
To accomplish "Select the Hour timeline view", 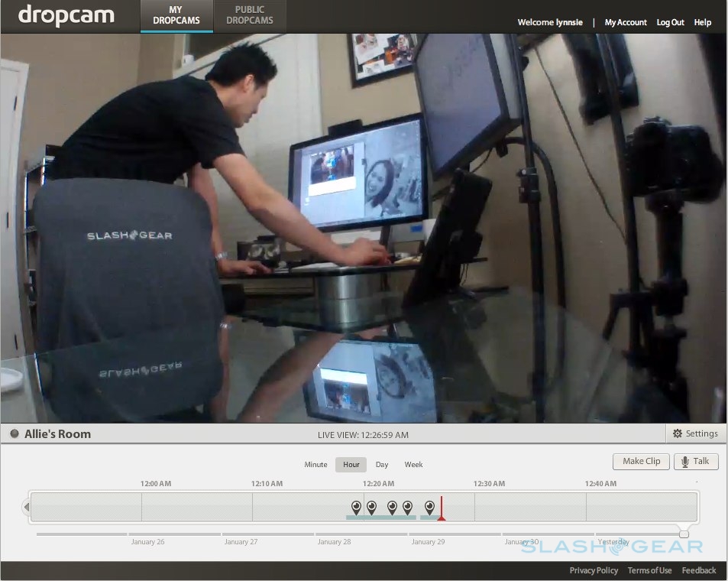I will (351, 465).
